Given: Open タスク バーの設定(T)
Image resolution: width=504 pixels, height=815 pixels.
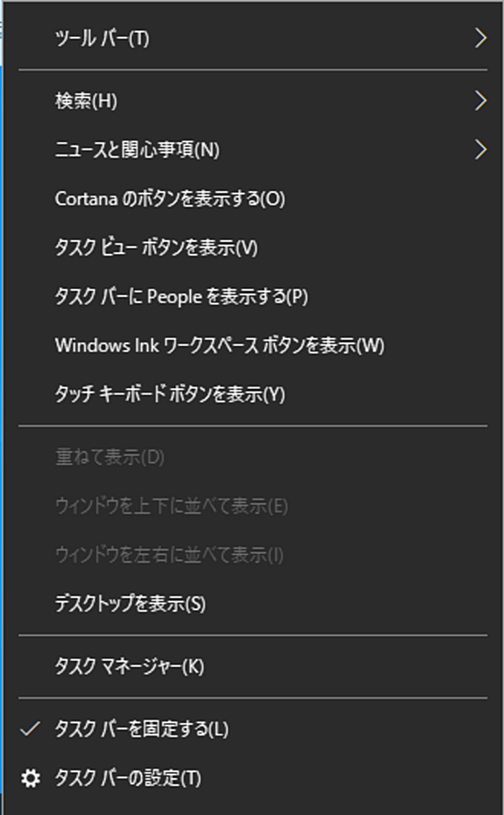Looking at the screenshot, I should point(253,778).
